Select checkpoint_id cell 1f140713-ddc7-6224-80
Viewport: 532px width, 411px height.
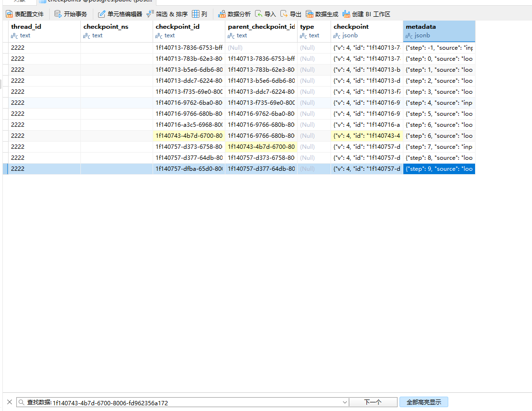pos(189,81)
